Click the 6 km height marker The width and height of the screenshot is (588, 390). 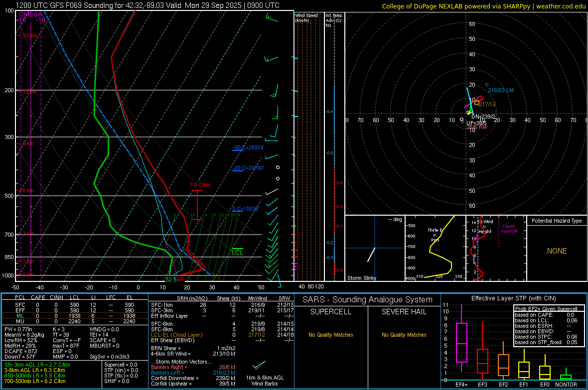coord(28,190)
